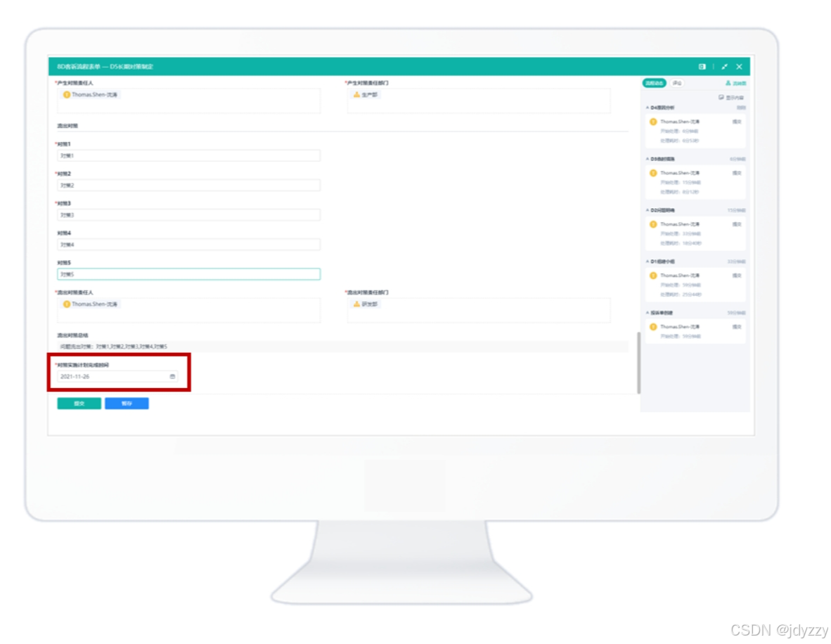Click the avatar in the D3 process card

(653, 174)
